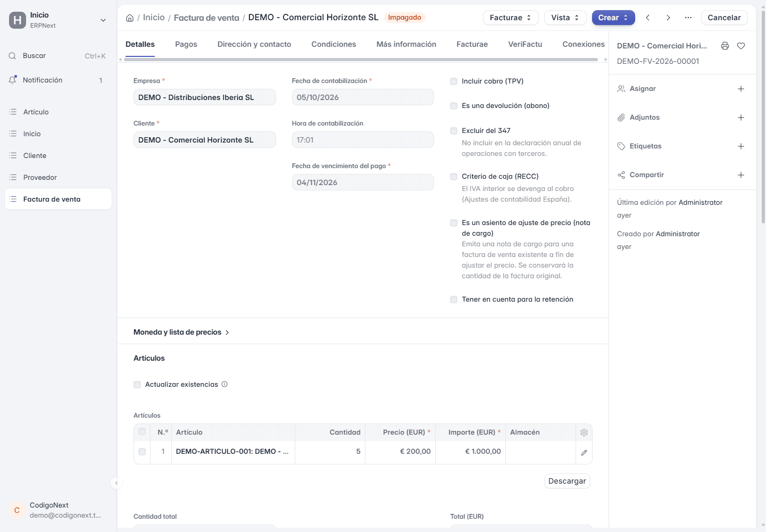Image resolution: width=766 pixels, height=532 pixels.
Task: Toggle Excluir del 347 checkbox
Action: point(454,131)
